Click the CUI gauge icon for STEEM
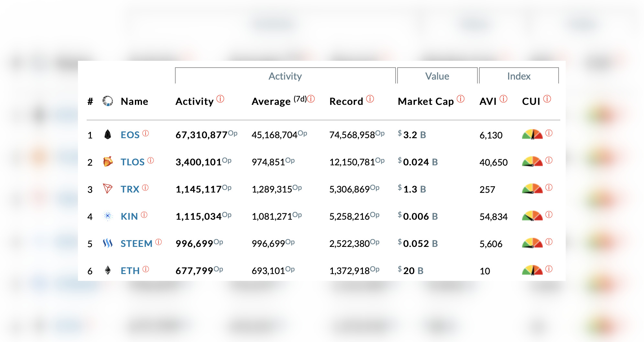644x342 pixels. coord(532,243)
